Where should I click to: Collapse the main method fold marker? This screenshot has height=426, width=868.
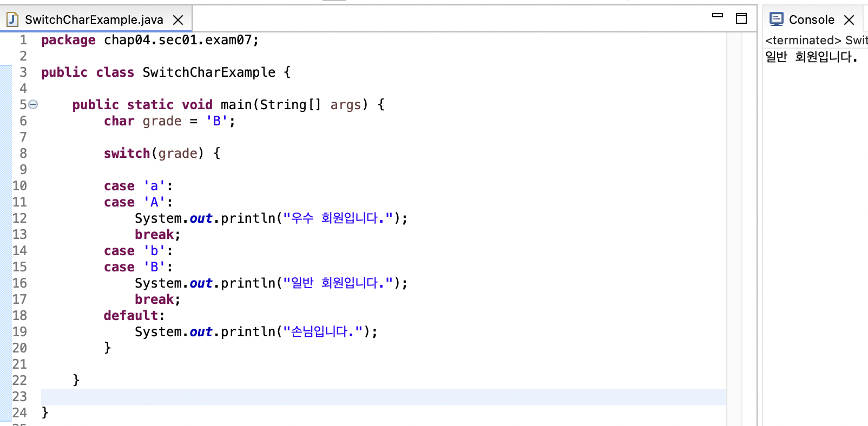point(33,104)
